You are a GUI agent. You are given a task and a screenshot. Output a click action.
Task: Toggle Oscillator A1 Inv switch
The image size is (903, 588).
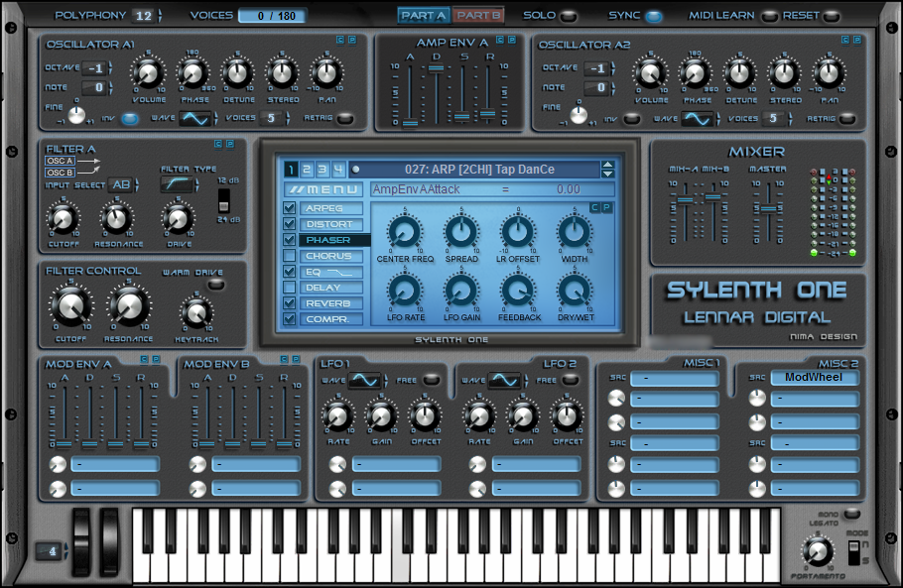(x=130, y=119)
